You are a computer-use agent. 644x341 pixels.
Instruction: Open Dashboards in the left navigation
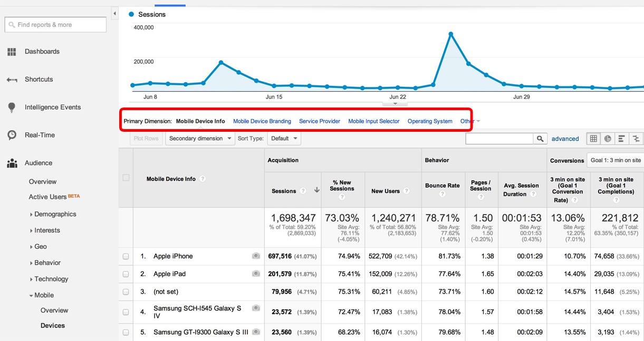[x=42, y=52]
